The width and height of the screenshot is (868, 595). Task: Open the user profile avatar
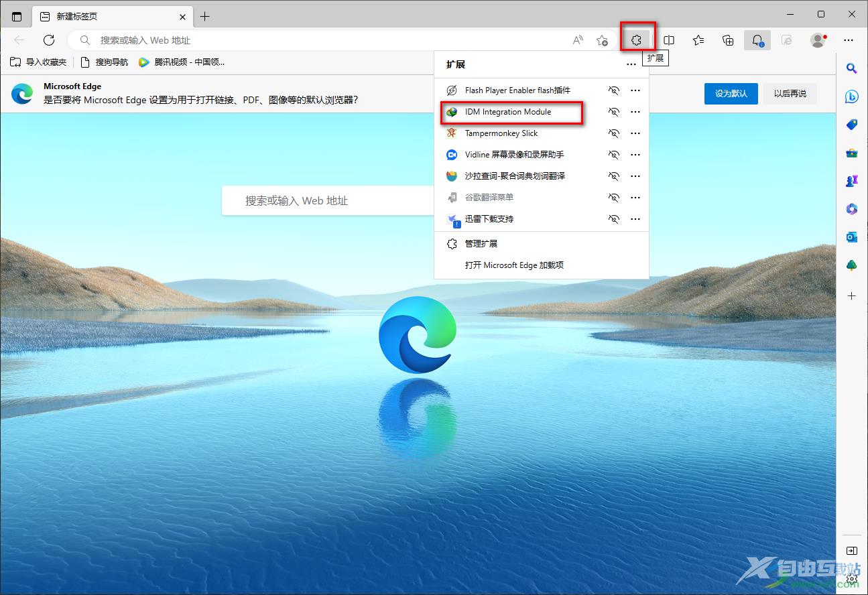pos(818,40)
